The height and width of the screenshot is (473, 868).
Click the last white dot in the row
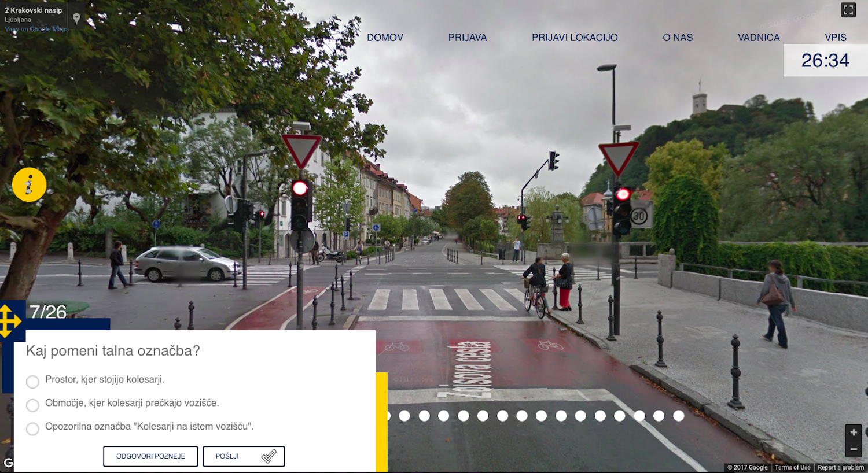[679, 416]
